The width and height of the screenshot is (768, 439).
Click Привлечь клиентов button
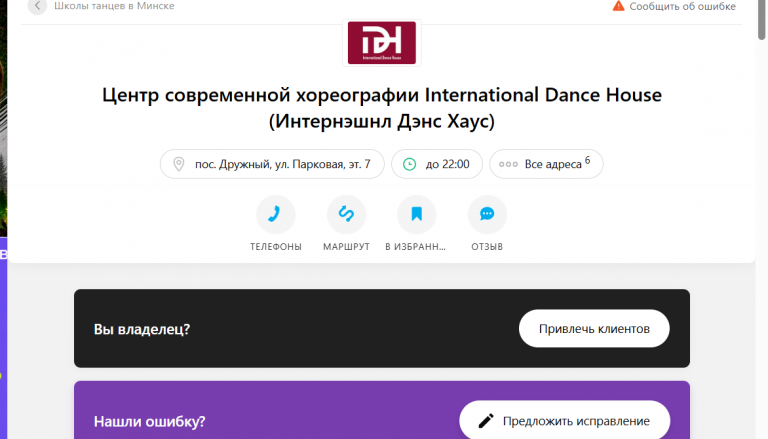[594, 329]
